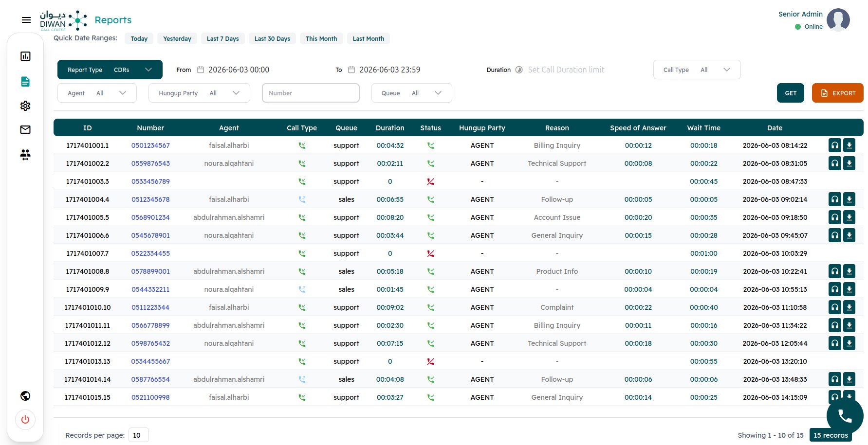Viewport: 868px width, 445px height.
Task: Open the users group icon in sidebar
Action: pos(25,155)
